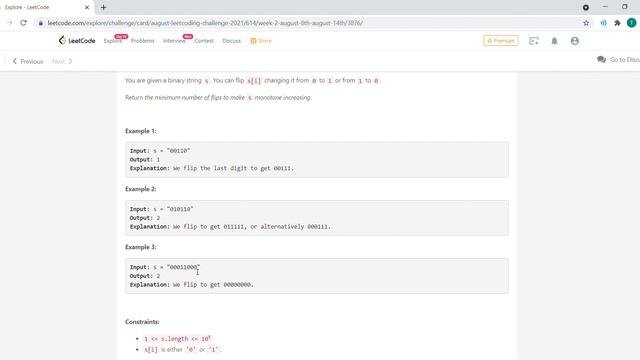Go to the Problems page
This screenshot has width=640, height=360.
click(x=142, y=41)
